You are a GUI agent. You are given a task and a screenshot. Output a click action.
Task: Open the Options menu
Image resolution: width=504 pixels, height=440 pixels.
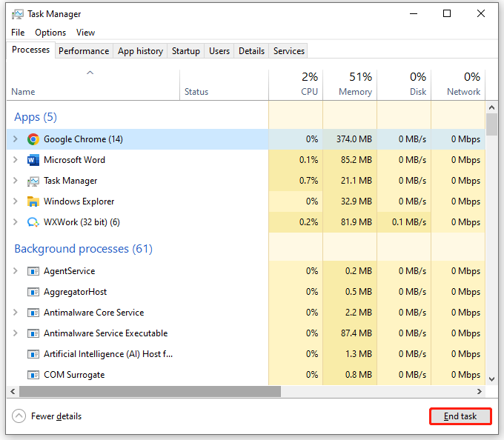tap(50, 33)
